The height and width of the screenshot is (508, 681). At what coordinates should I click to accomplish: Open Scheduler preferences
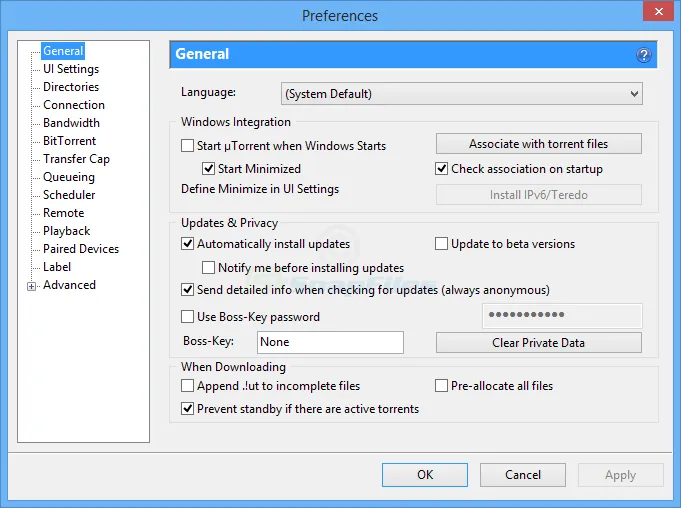click(x=69, y=195)
